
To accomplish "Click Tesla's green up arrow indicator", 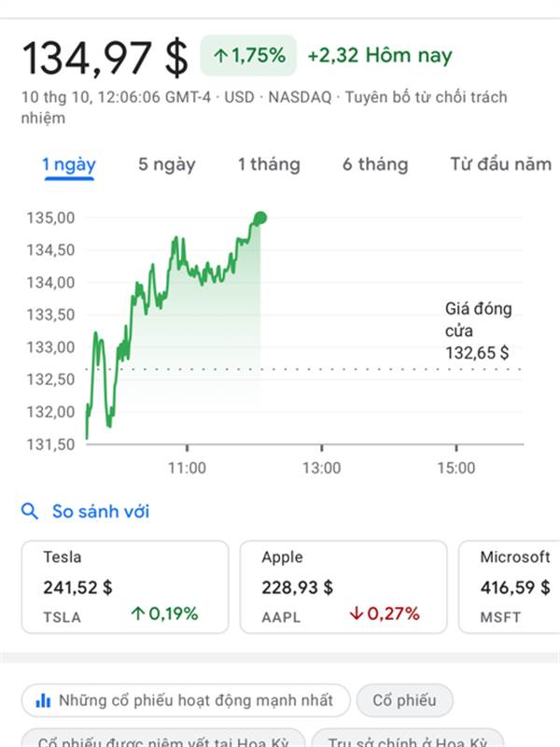I will coord(138,614).
